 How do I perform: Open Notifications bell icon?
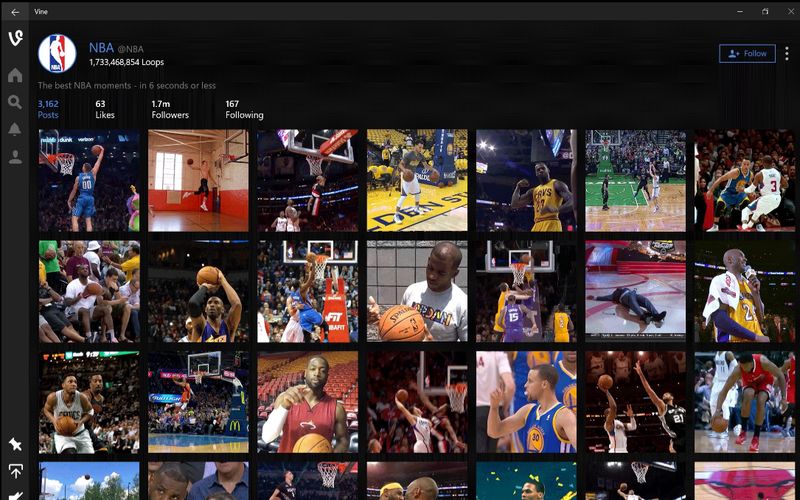coord(15,130)
